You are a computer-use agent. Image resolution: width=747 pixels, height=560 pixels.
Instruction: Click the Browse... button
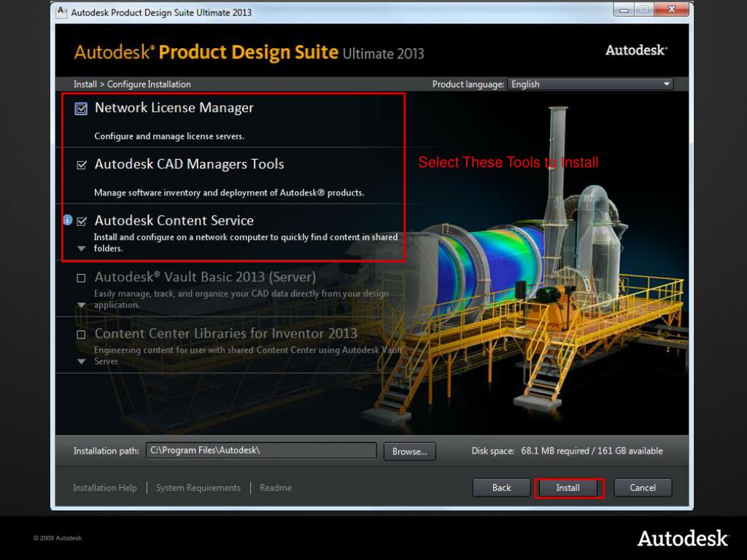(410, 451)
